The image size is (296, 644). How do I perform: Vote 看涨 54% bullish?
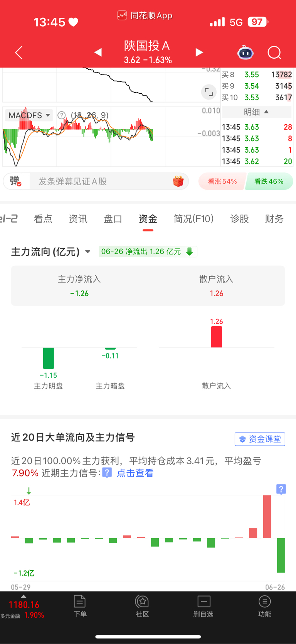point(222,181)
